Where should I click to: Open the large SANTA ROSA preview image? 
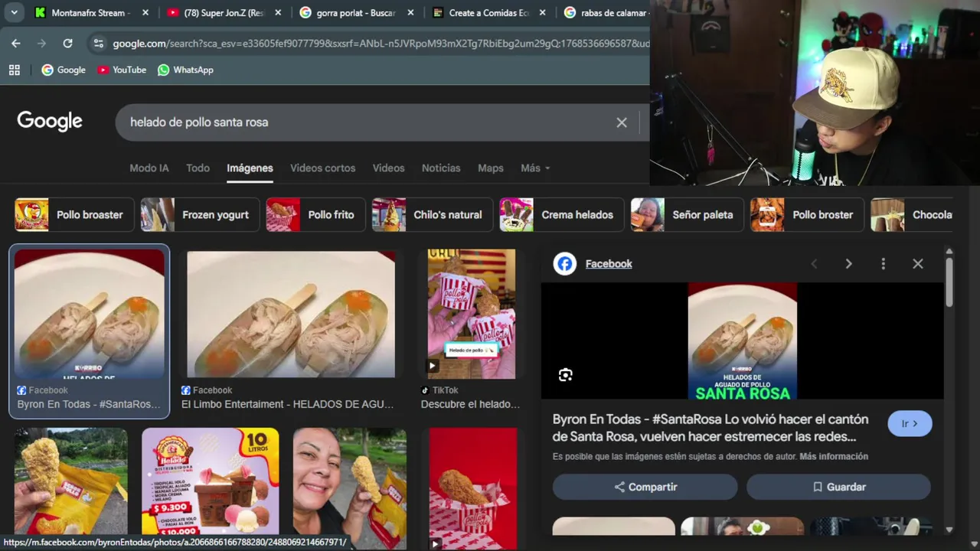point(742,341)
